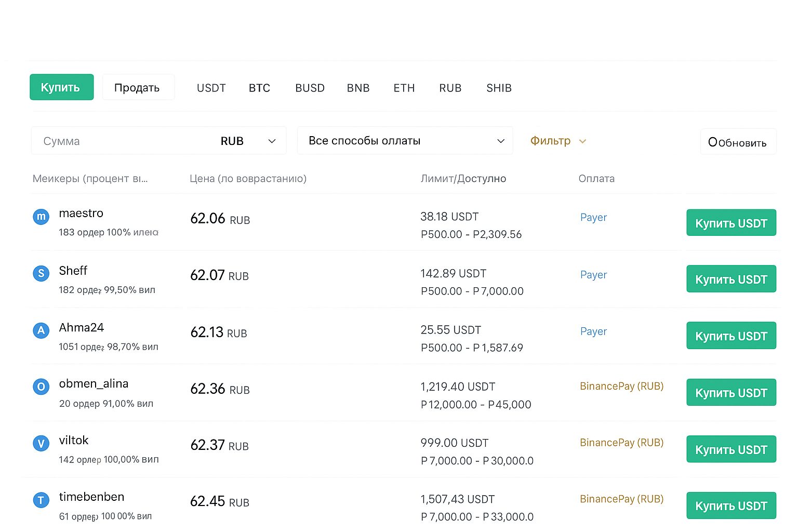Viewport: 798px width, 532px height.
Task: Click maestro's blue avatar icon
Action: (41, 217)
